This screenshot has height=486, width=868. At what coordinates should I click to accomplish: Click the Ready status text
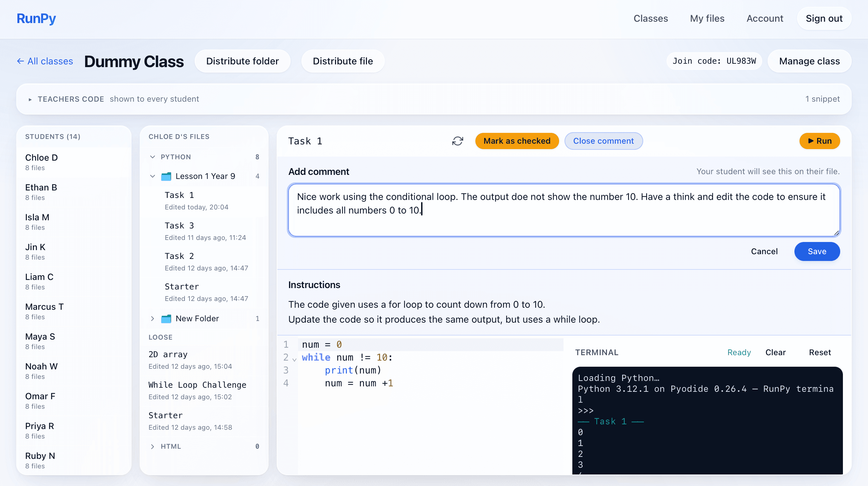(739, 352)
